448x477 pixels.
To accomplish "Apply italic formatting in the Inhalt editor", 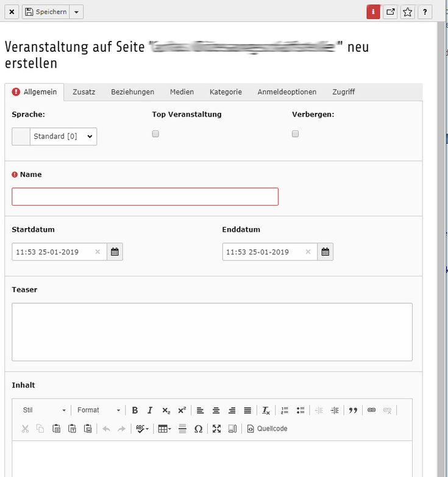I will (149, 411).
